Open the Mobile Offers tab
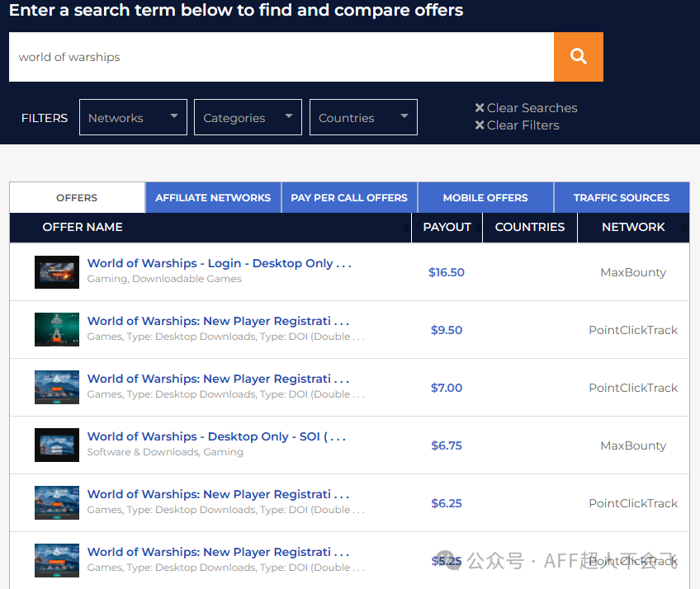Screen dimensions: 700x589 coord(485,198)
